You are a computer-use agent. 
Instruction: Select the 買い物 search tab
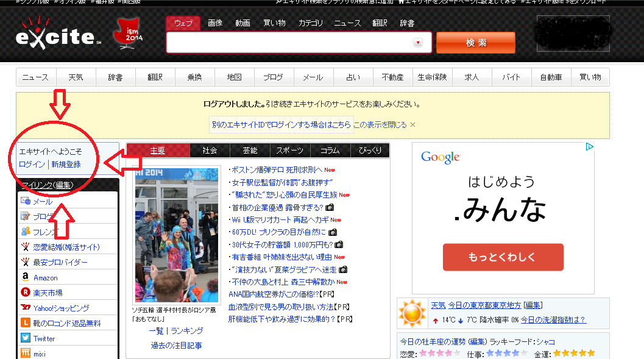click(x=274, y=23)
